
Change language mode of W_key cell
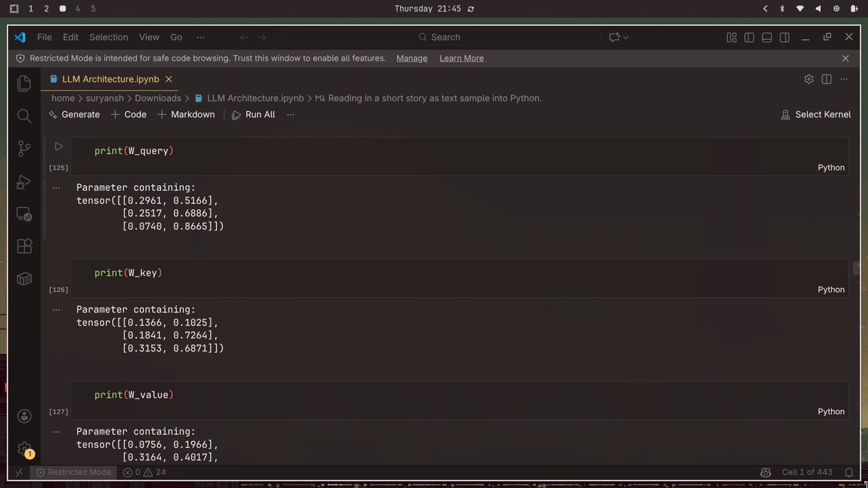click(831, 289)
